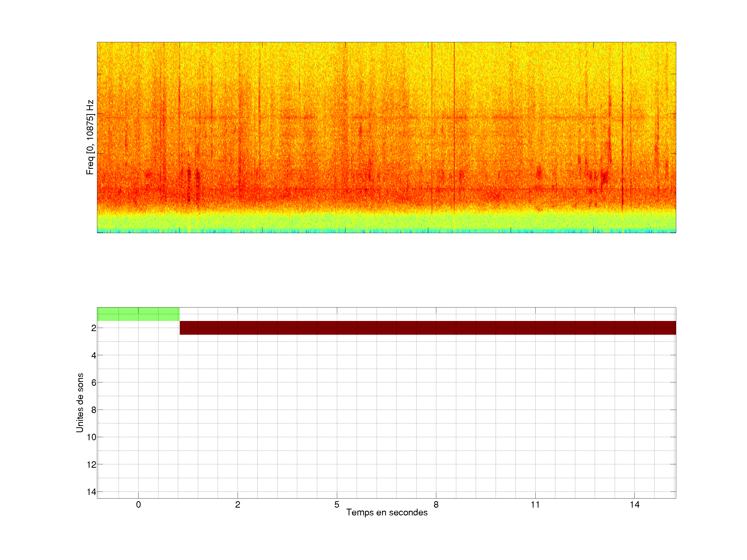Click the boundary between green and red bars

[x=180, y=321]
